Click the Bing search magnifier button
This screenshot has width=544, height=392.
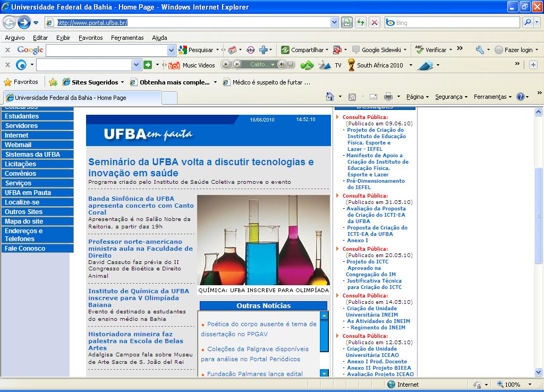pyautogui.click(x=528, y=22)
